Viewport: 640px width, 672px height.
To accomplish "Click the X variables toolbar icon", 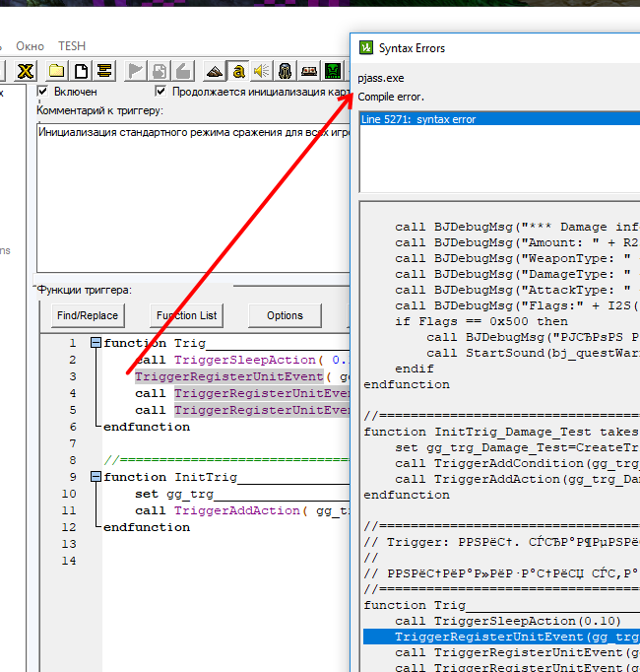I will click(26, 71).
